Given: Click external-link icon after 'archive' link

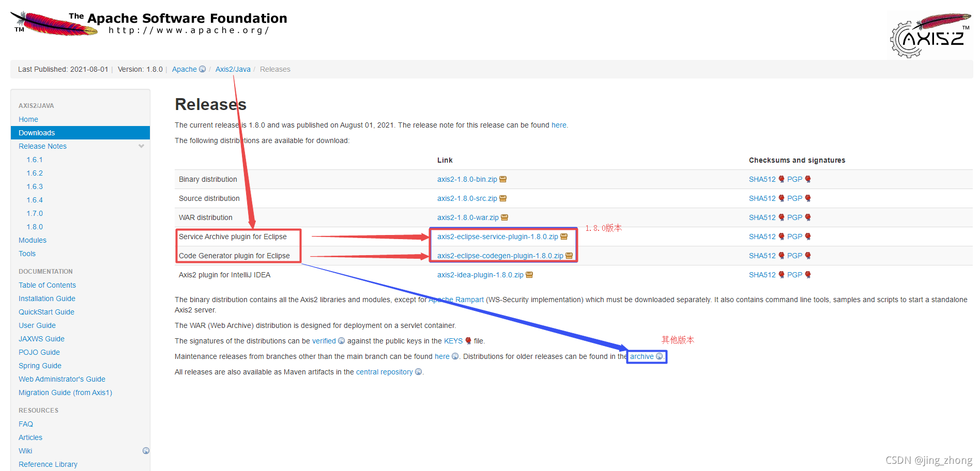Looking at the screenshot, I should click(x=660, y=356).
